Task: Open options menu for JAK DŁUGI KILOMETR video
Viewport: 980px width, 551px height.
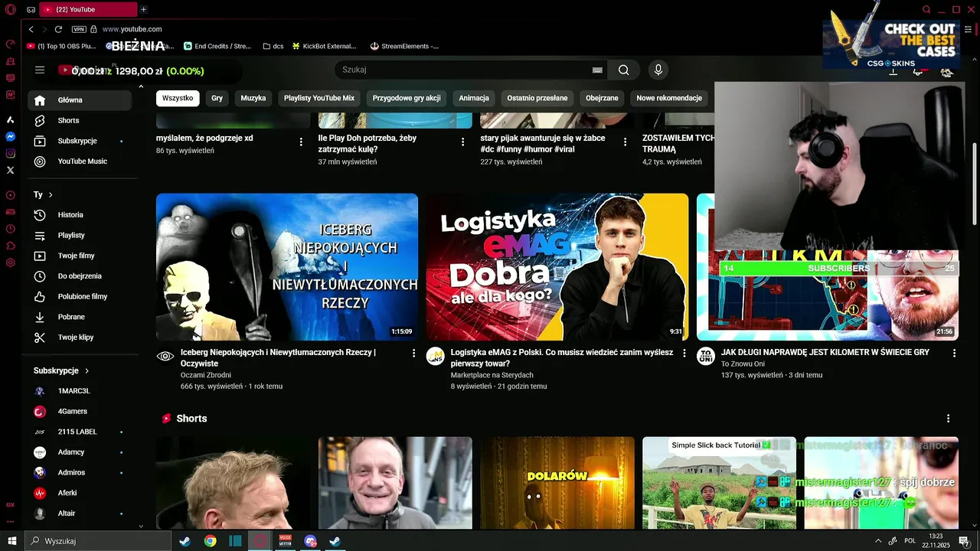Action: tap(954, 354)
